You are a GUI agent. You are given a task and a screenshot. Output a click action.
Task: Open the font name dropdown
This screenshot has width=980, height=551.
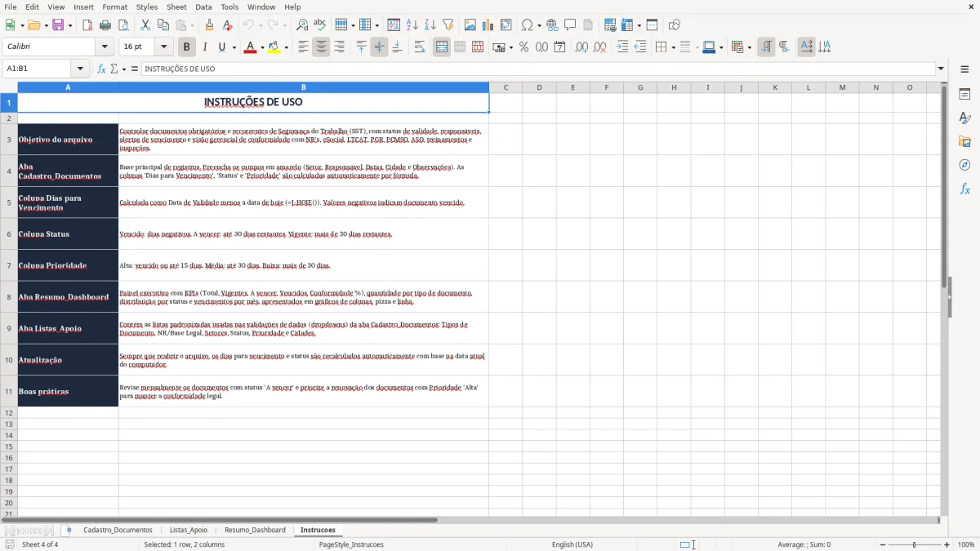105,47
